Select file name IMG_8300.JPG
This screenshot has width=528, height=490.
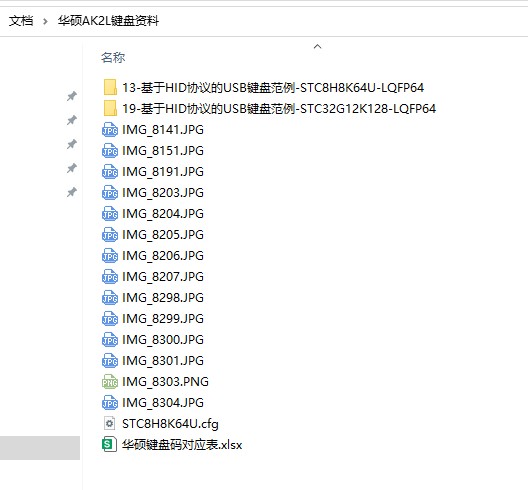[x=163, y=339]
